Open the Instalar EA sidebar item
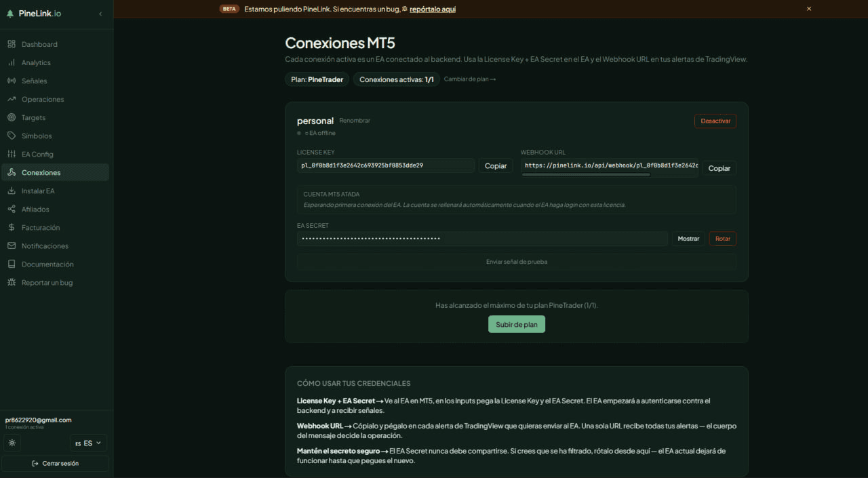This screenshot has width=868, height=478. pos(55,191)
